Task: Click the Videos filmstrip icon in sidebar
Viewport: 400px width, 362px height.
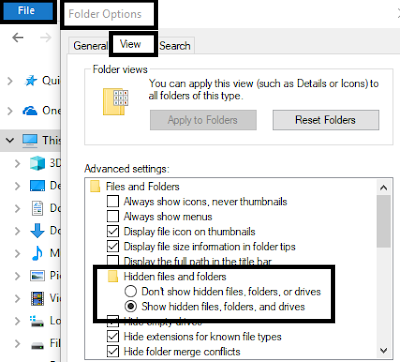Action: 37,298
